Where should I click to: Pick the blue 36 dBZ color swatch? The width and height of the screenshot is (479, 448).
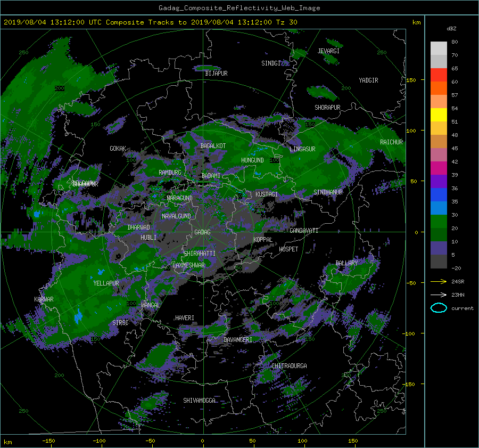coord(439,194)
